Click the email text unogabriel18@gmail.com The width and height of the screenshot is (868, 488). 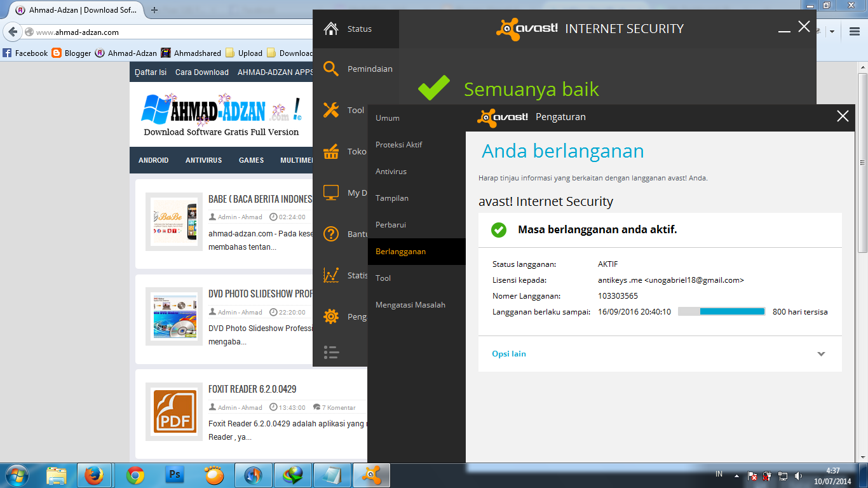click(x=694, y=280)
